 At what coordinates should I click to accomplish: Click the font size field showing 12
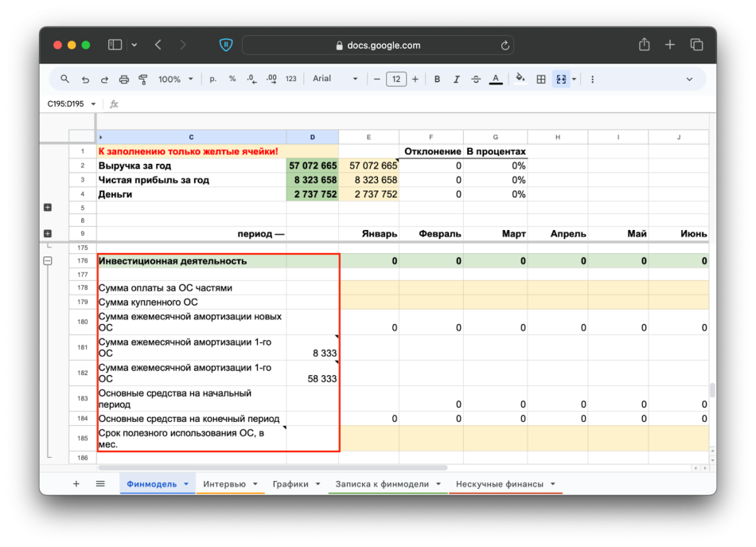(396, 79)
